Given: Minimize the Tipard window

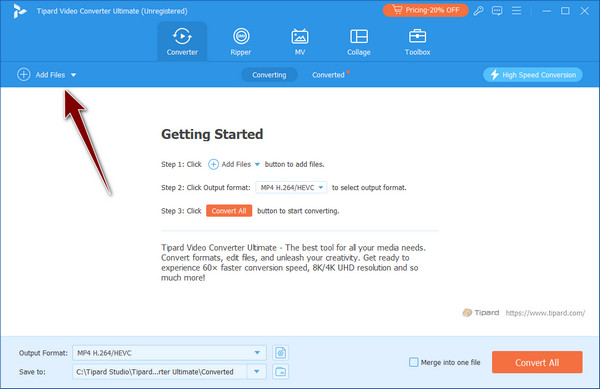Looking at the screenshot, I should [x=546, y=11].
